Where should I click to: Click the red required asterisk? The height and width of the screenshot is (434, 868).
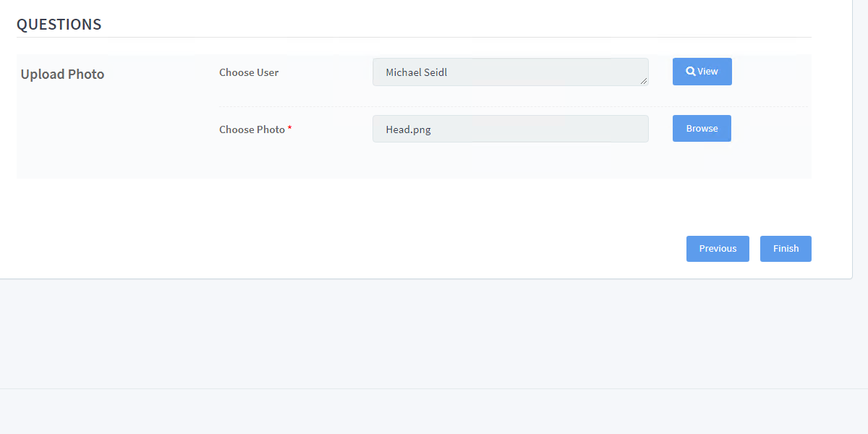point(290,128)
